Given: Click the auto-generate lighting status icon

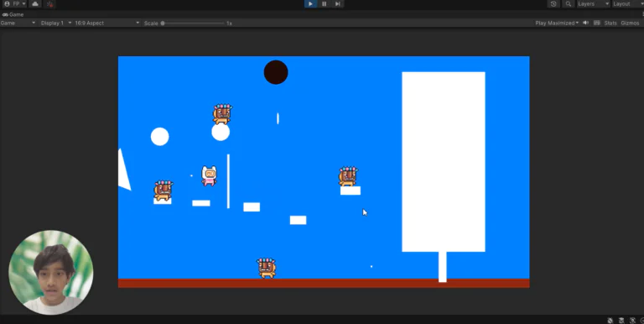Looking at the screenshot, I should click(x=632, y=321).
